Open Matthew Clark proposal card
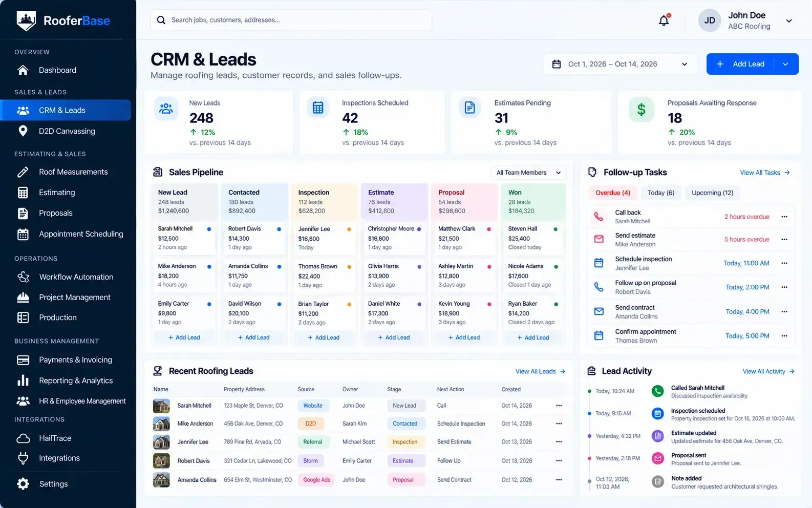Screen dimensions: 812x508 (x=464, y=238)
